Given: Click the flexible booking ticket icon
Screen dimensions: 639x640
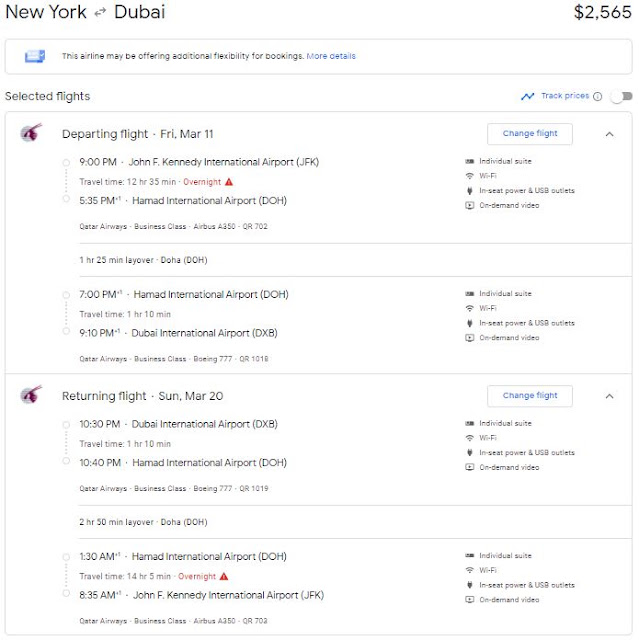Looking at the screenshot, I should click(35, 56).
